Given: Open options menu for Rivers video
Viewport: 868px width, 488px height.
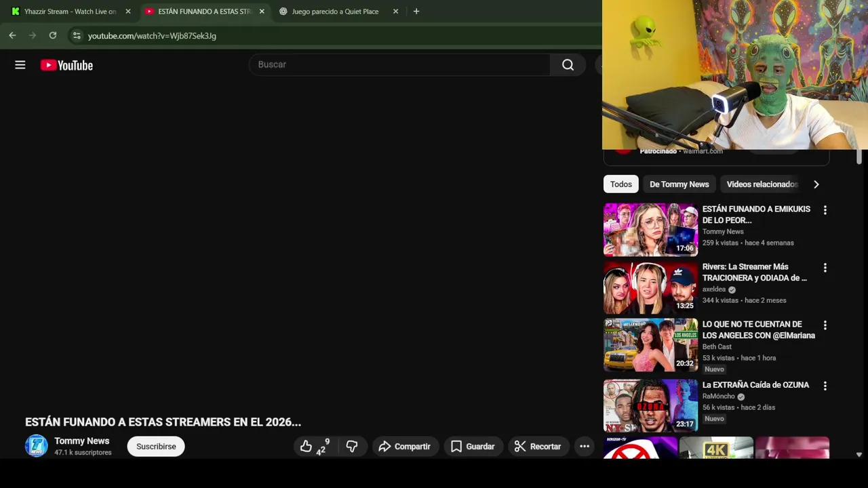Looking at the screenshot, I should [x=825, y=268].
